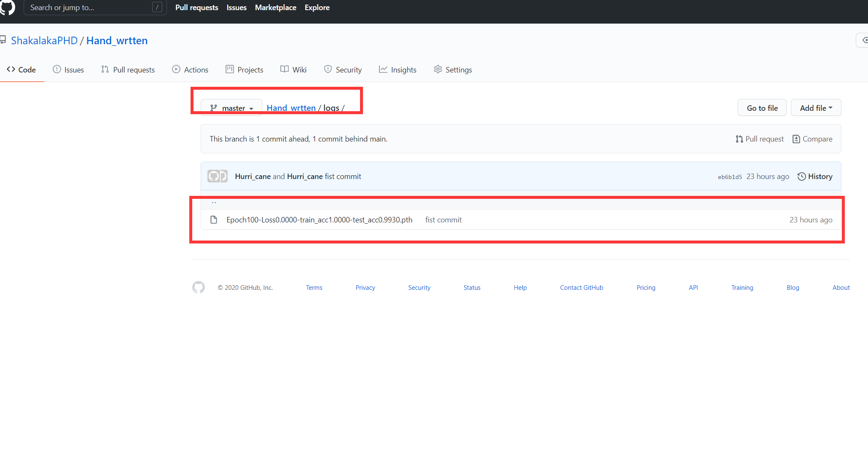Open the master branch dropdown

(231, 108)
